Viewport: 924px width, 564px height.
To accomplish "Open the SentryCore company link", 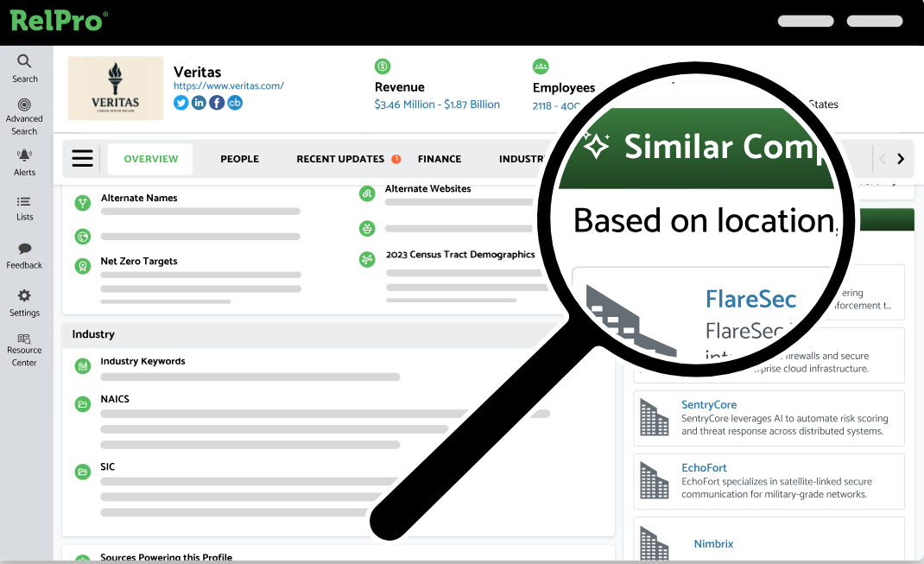I will click(x=709, y=404).
